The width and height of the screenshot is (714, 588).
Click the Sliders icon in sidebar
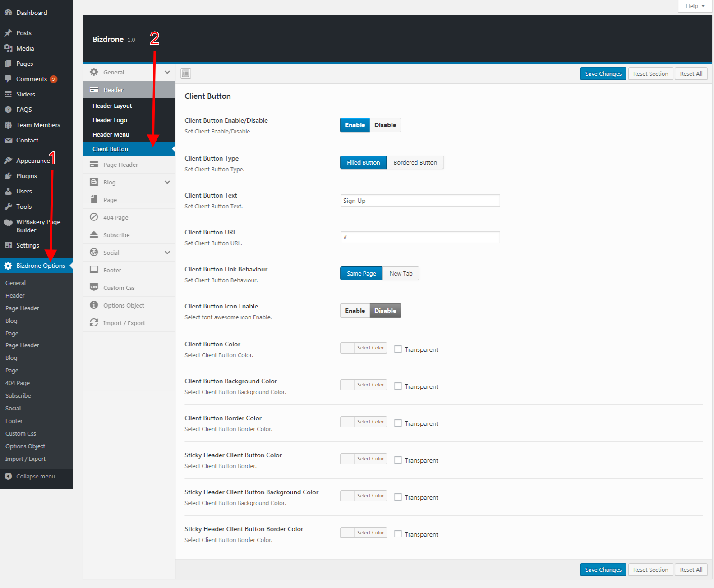[x=8, y=94]
